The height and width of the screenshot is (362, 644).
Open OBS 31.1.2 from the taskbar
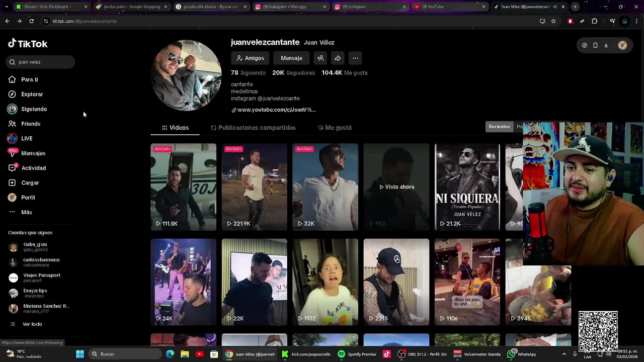[x=422, y=354]
